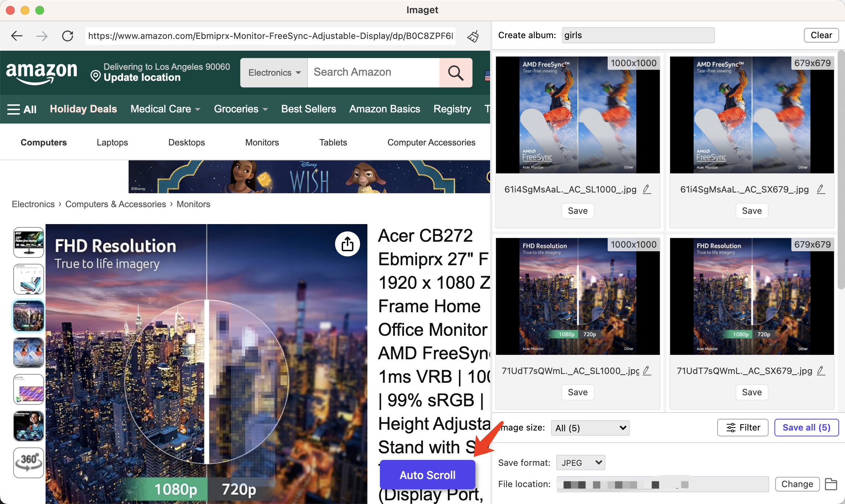Screen dimensions: 845x504
Task: Save all 5 images to album
Action: point(807,428)
